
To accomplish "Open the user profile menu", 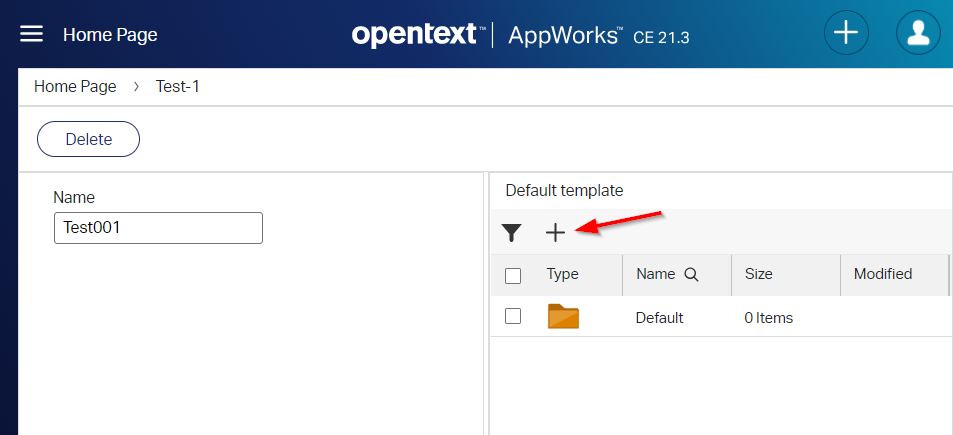I will coord(918,33).
